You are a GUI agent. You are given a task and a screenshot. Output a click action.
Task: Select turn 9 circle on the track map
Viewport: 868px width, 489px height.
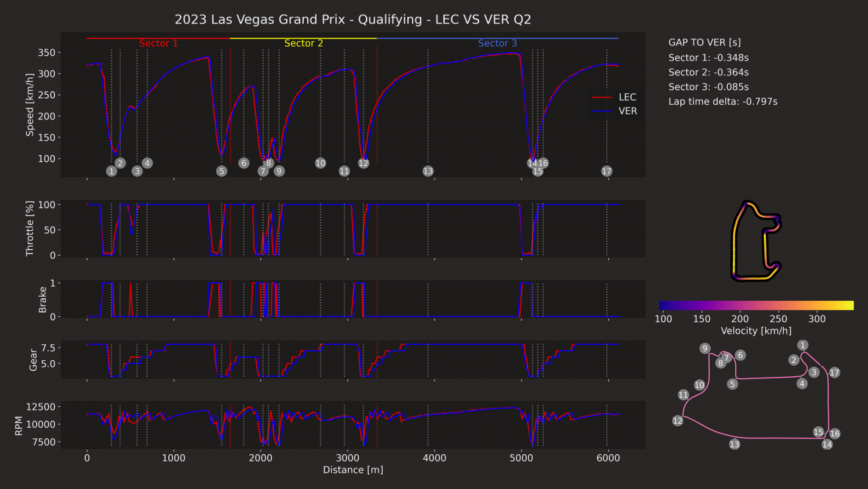point(704,348)
